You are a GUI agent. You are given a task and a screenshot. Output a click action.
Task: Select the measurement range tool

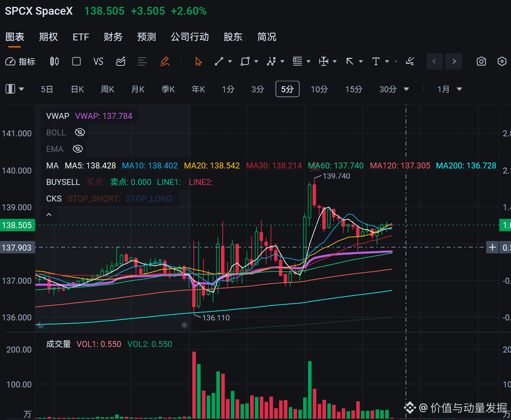(324, 61)
